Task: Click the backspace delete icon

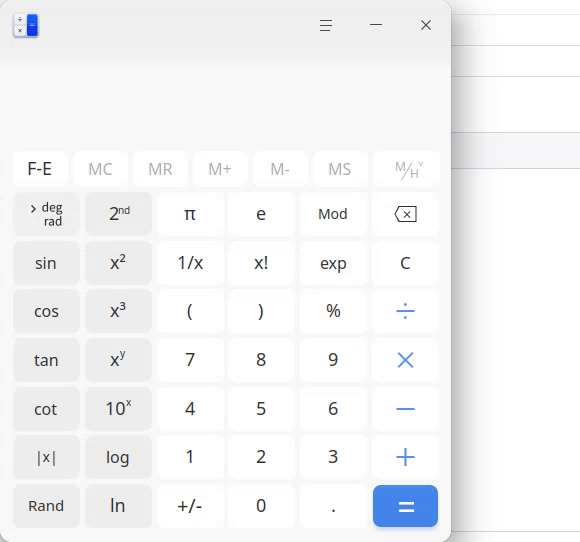Action: (405, 214)
